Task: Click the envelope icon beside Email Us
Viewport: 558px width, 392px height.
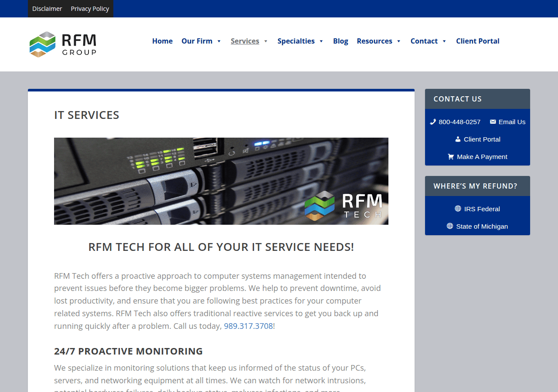Action: point(493,122)
